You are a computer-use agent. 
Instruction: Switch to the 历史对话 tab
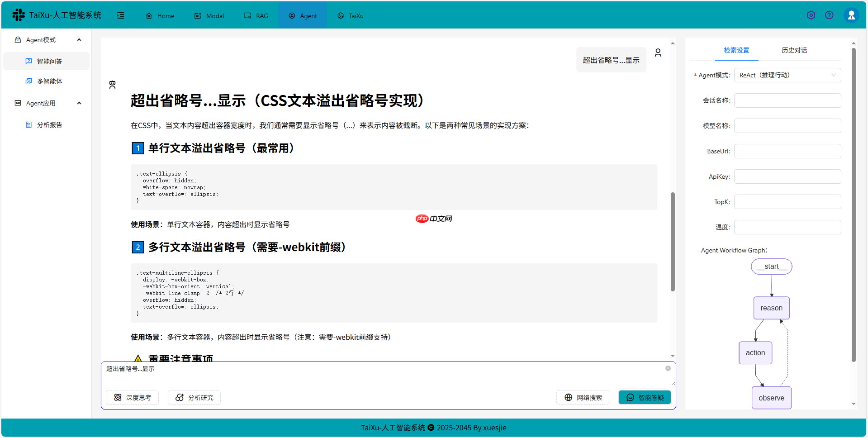(x=794, y=50)
